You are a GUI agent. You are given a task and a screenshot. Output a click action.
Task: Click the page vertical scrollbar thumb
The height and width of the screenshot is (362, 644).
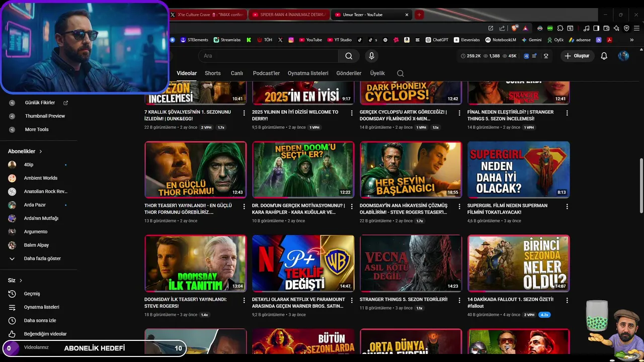(x=641, y=186)
